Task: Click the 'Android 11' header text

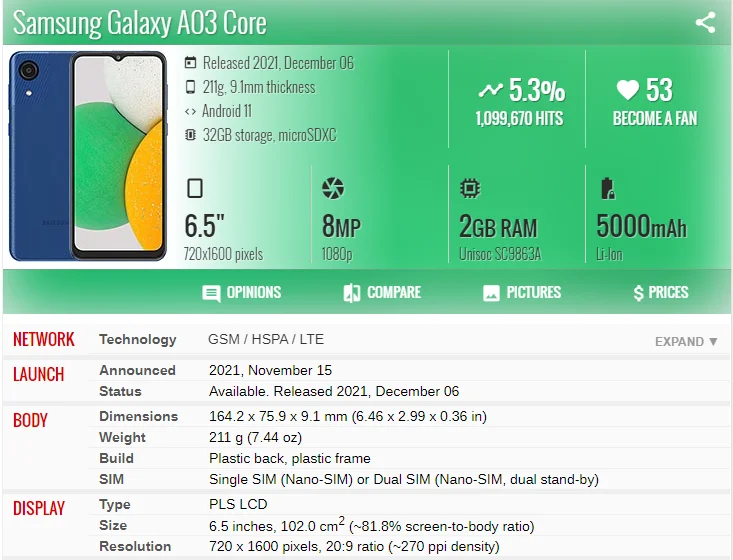Action: [x=227, y=111]
